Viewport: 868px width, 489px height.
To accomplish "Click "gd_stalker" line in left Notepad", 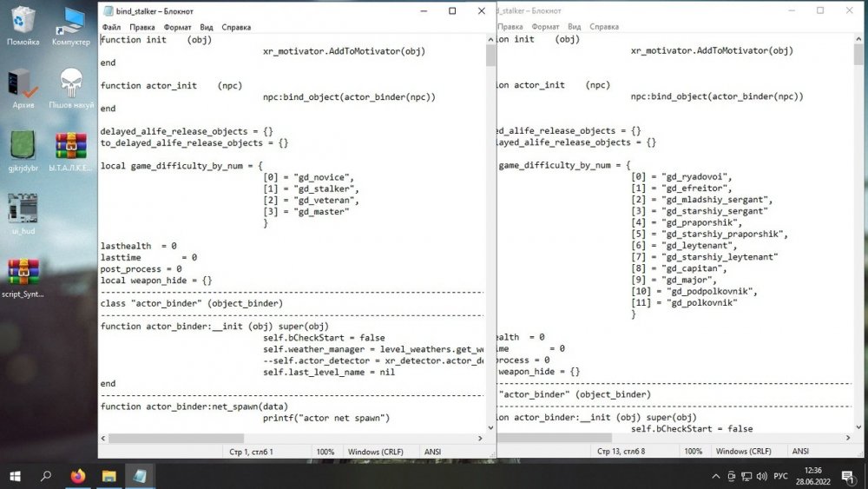I will 311,188.
